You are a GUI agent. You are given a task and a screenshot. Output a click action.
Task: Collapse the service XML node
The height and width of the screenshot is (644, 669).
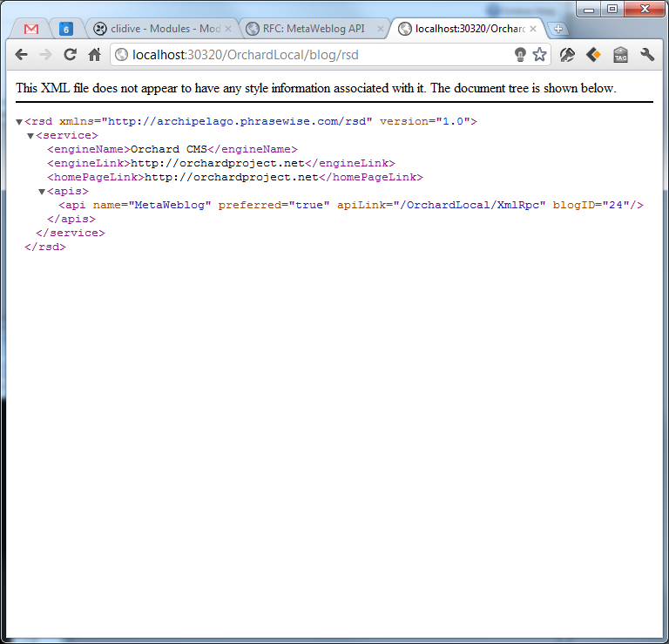pyautogui.click(x=30, y=136)
